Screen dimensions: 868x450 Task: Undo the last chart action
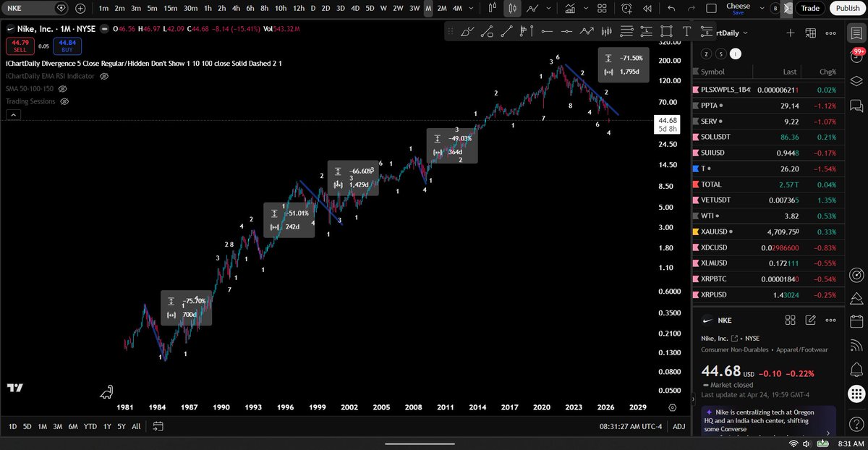[672, 8]
